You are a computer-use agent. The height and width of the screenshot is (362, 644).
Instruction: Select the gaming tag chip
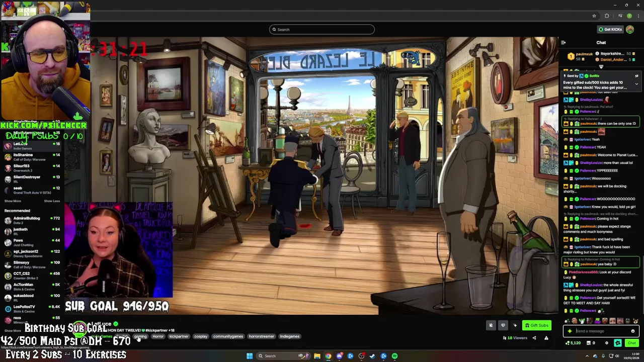[140, 336]
